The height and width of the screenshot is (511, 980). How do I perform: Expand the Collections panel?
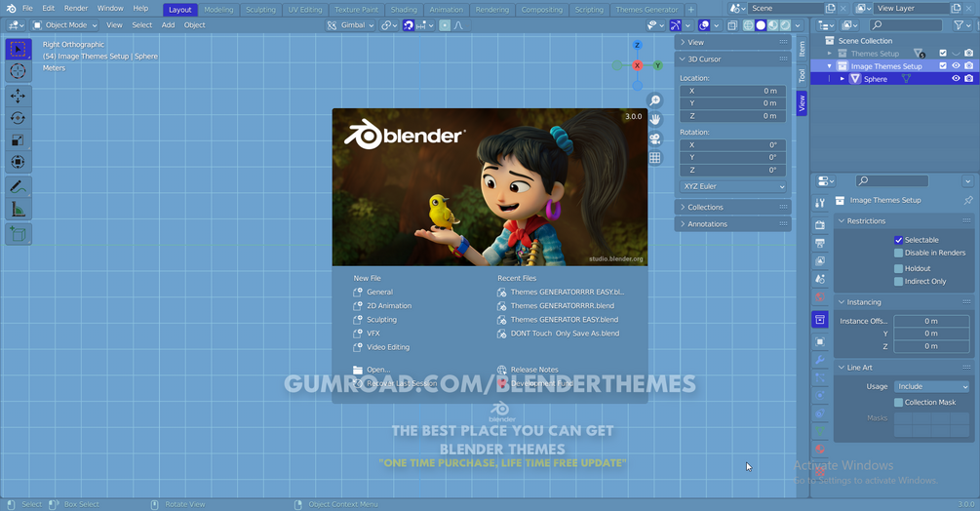733,208
